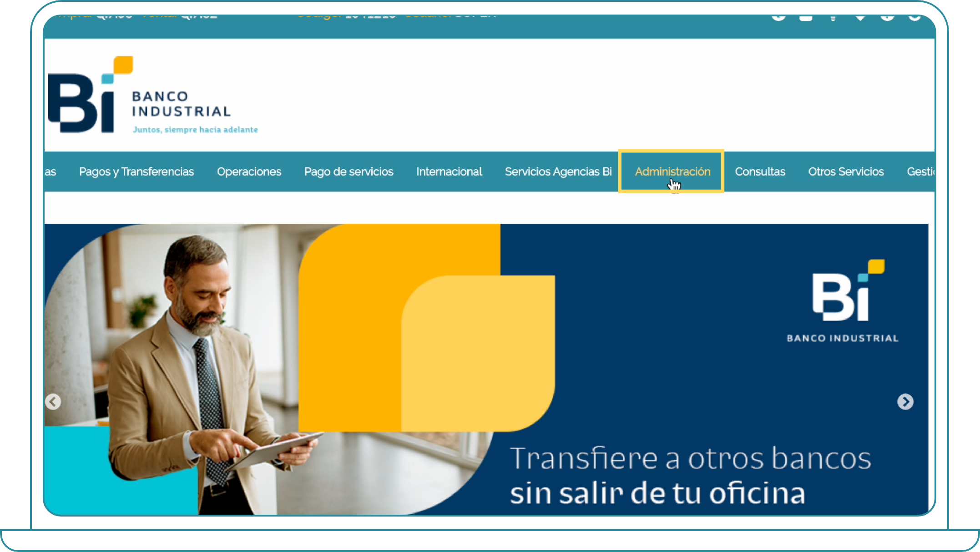Select the Consultas section icon

(x=759, y=171)
